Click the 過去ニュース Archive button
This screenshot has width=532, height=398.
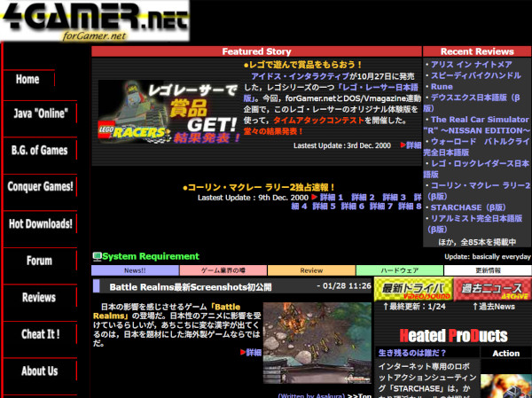[492, 289]
